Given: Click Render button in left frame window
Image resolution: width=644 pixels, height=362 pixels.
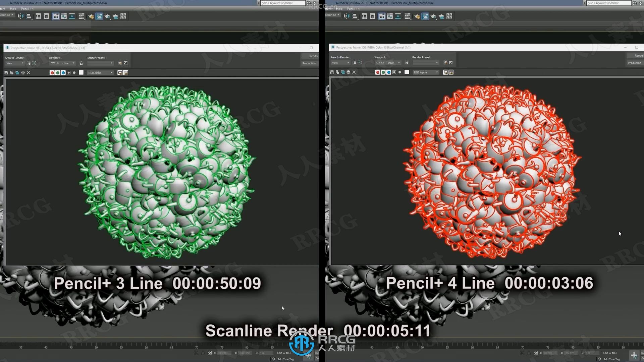Looking at the screenshot, I should [311, 56].
